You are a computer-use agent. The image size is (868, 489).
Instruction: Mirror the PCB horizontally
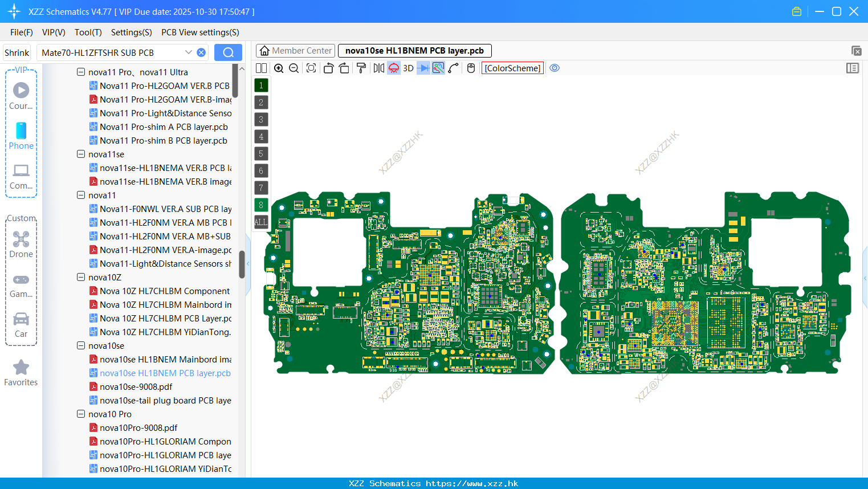pos(378,68)
